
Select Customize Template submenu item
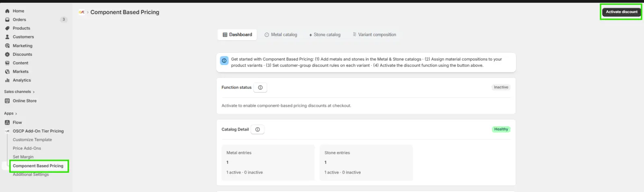point(32,140)
